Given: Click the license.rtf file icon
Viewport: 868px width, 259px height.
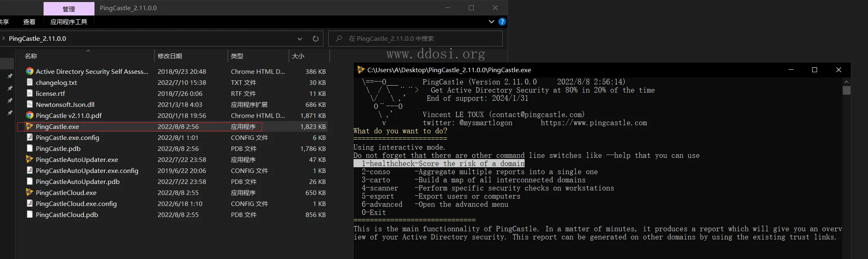Looking at the screenshot, I should pyautogui.click(x=30, y=93).
